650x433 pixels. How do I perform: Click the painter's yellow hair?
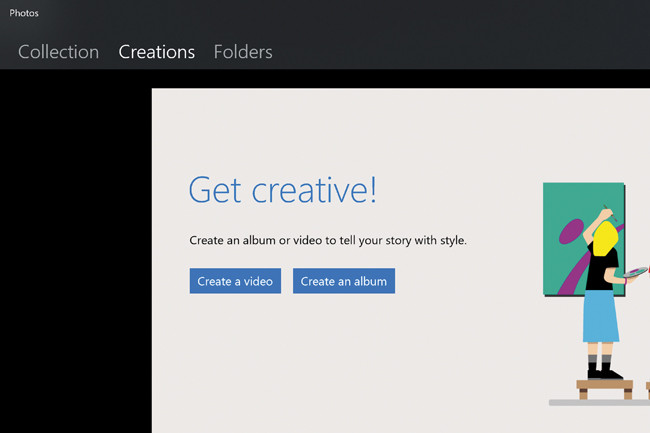point(605,240)
